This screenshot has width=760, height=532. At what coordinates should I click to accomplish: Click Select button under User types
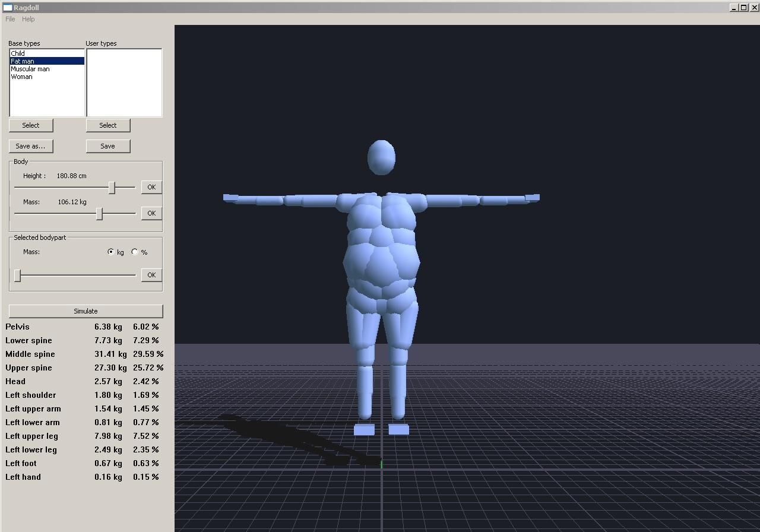108,125
